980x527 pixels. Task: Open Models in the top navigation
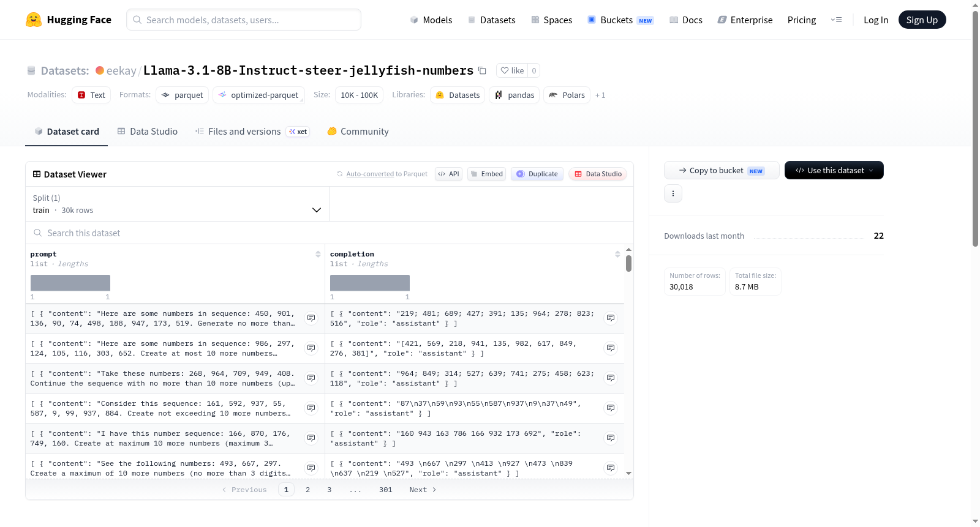(x=431, y=20)
